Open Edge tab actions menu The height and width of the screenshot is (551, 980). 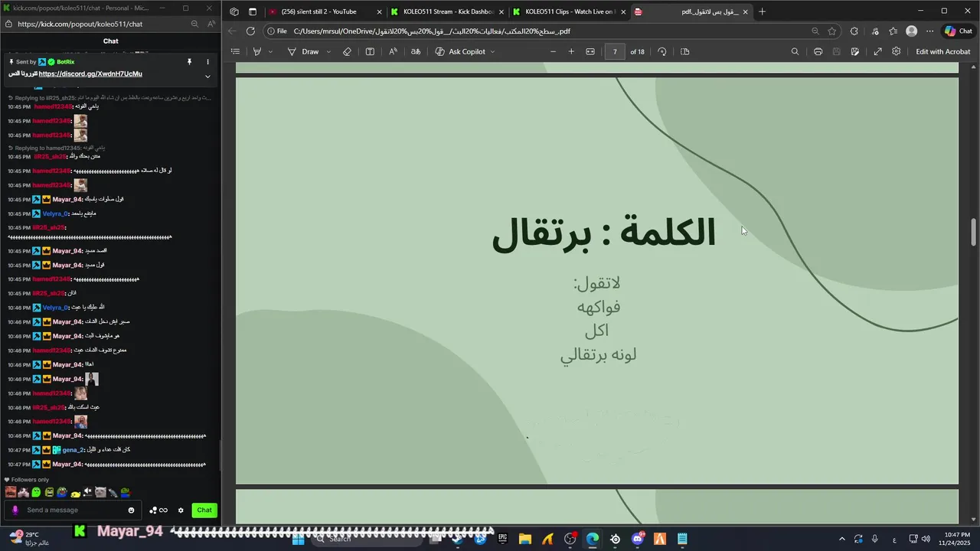point(253,11)
